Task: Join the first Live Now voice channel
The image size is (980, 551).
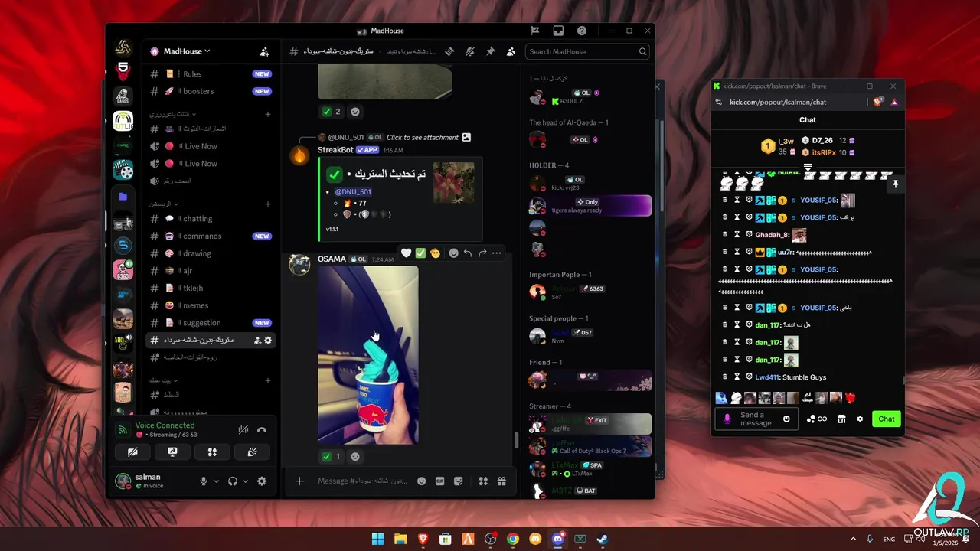Action: point(211,146)
